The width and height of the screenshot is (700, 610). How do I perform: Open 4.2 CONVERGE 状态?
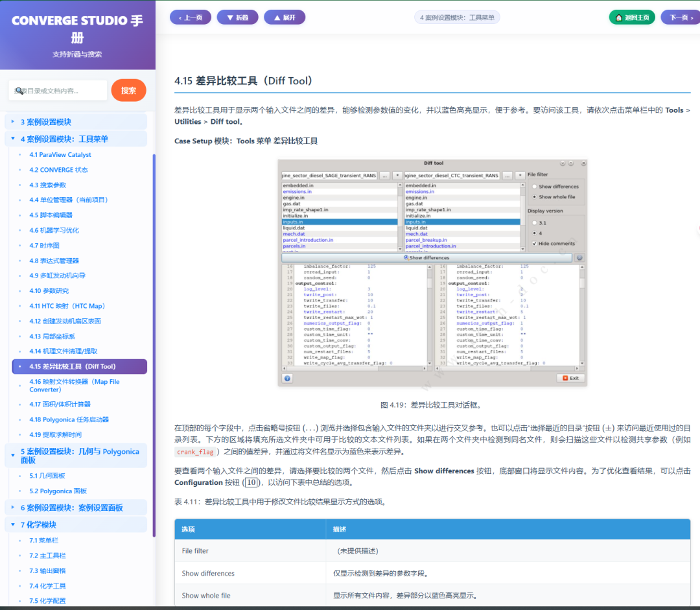(58, 170)
